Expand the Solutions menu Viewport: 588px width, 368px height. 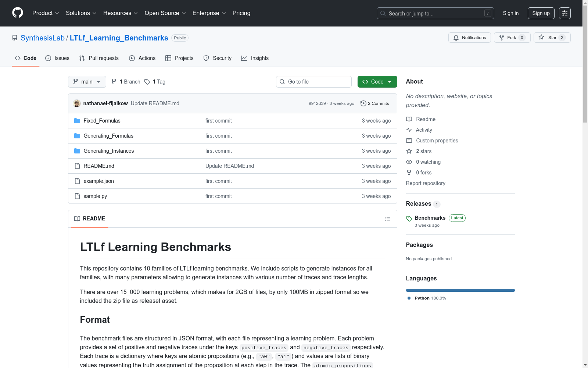coord(81,13)
